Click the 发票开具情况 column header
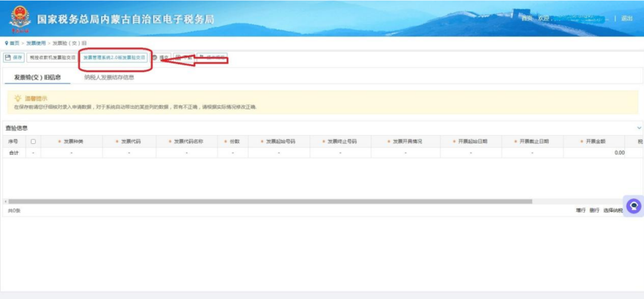The height and width of the screenshot is (299, 644). [x=405, y=141]
